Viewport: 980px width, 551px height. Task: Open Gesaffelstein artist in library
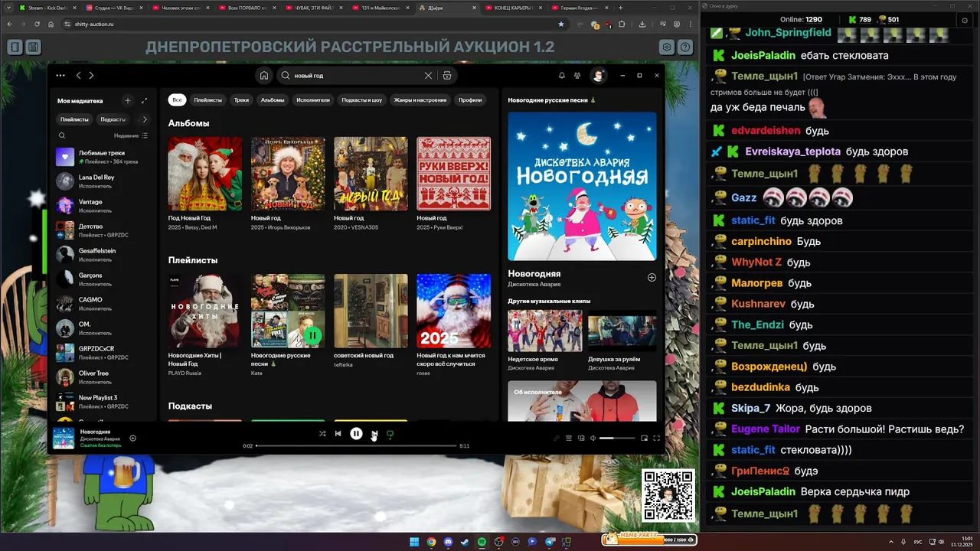(103, 255)
